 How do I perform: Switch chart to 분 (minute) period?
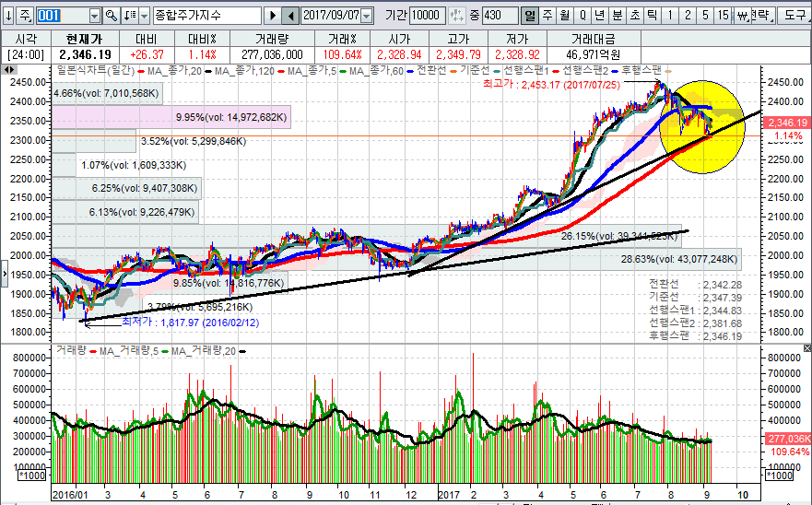[617, 16]
